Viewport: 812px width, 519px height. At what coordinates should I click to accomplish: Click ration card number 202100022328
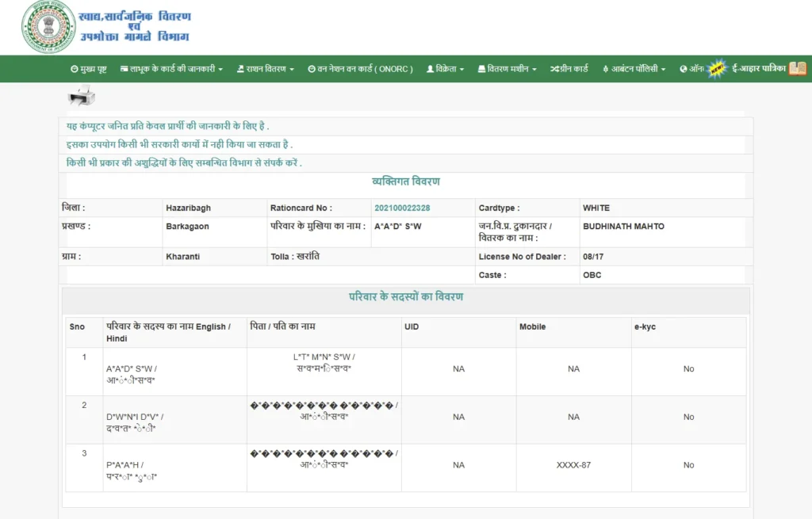[x=402, y=208]
